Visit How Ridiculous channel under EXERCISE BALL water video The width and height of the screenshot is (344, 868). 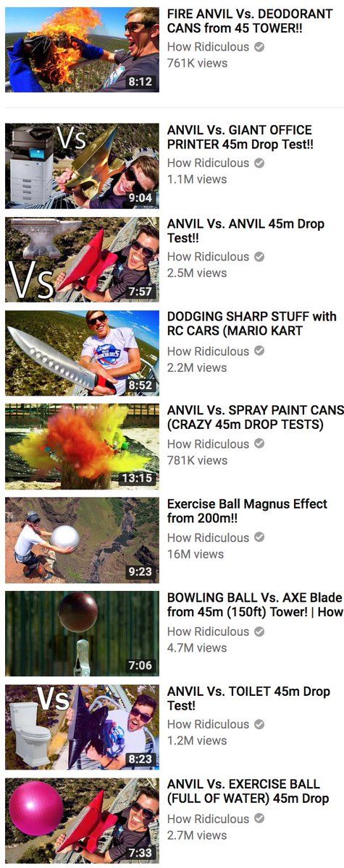(x=208, y=819)
